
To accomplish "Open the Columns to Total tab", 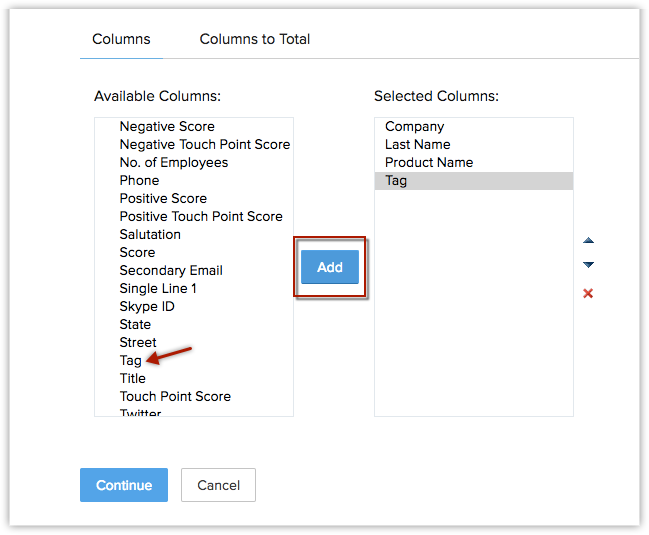I will tap(255, 39).
